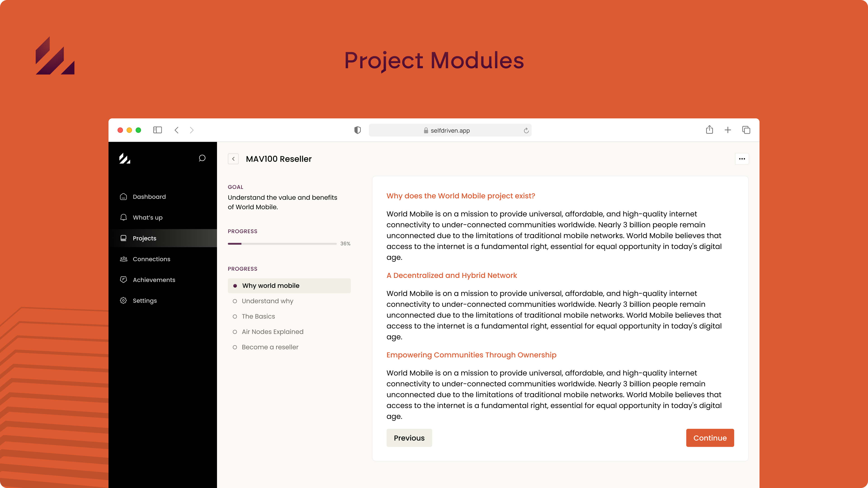
Task: Click the Previous button
Action: 409,438
